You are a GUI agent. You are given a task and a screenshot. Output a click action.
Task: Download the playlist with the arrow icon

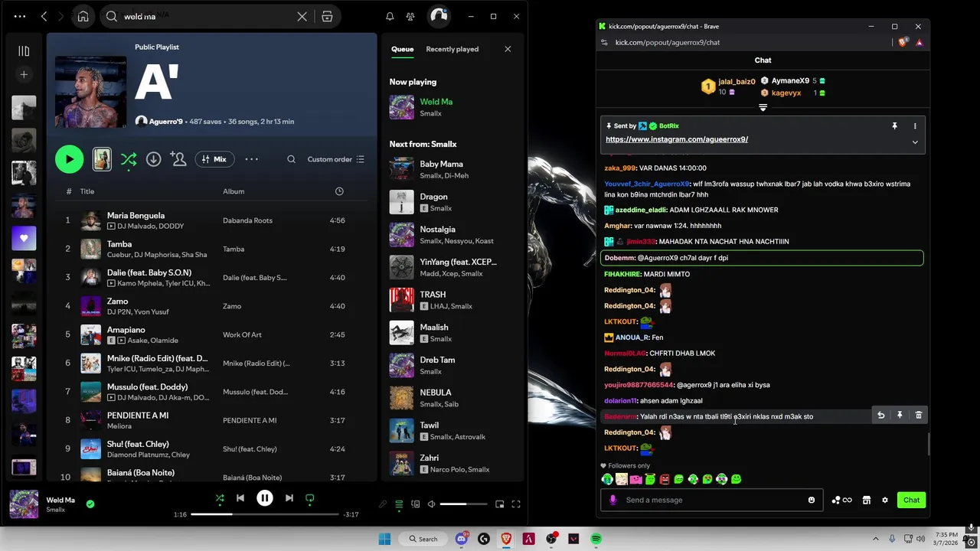(153, 159)
